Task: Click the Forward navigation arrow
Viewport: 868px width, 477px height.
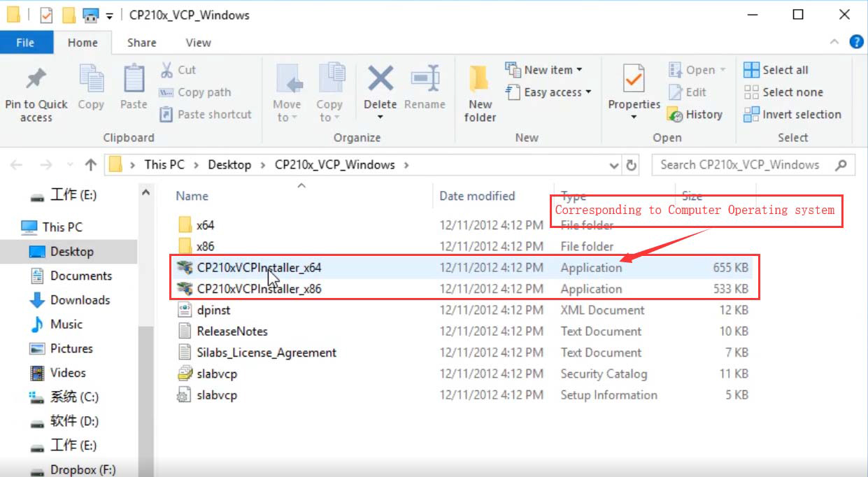Action: click(46, 165)
